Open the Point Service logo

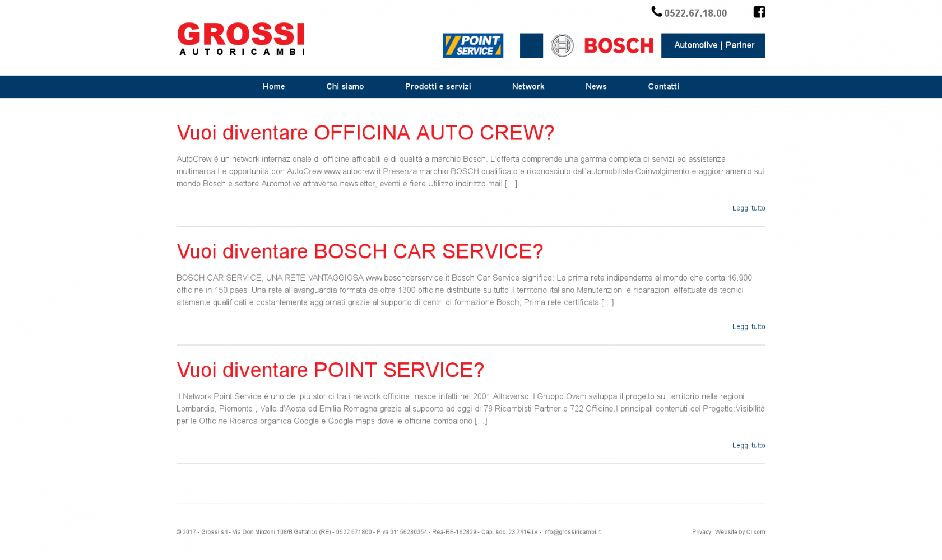click(473, 45)
